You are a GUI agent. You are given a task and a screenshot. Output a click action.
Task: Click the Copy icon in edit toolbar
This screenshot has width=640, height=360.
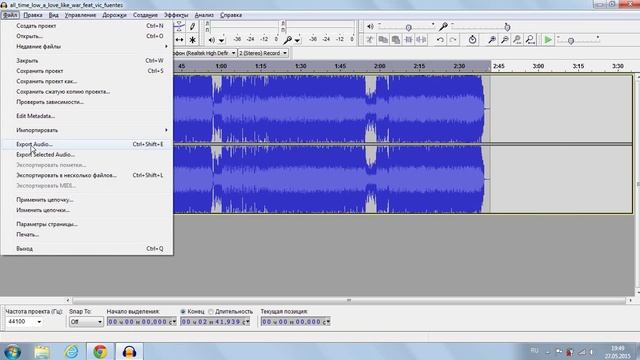(x=383, y=40)
